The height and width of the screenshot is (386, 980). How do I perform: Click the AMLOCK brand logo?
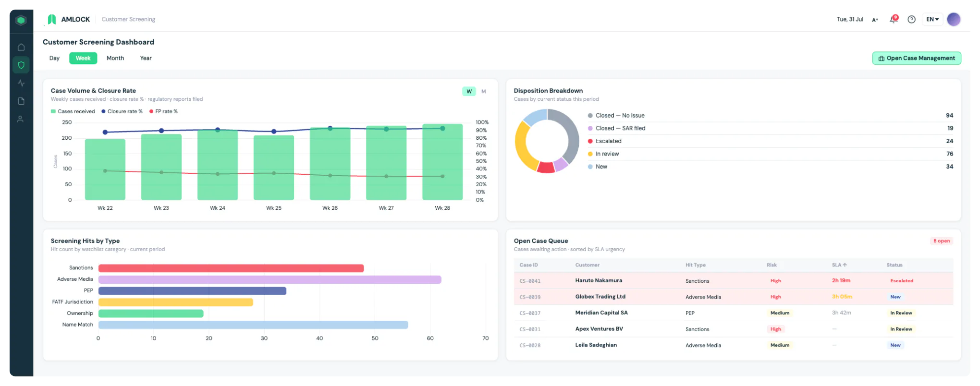pyautogui.click(x=68, y=19)
